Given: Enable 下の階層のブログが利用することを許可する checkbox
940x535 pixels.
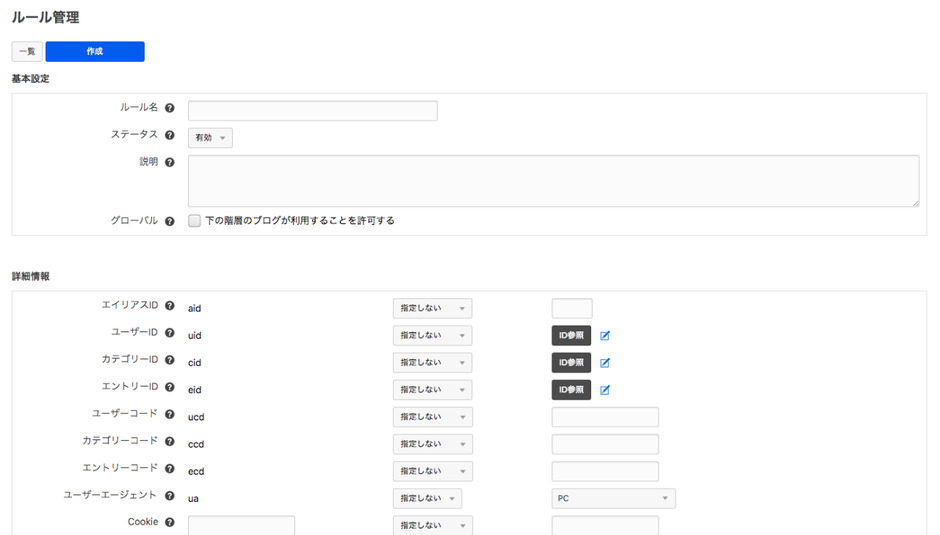Looking at the screenshot, I should point(195,221).
